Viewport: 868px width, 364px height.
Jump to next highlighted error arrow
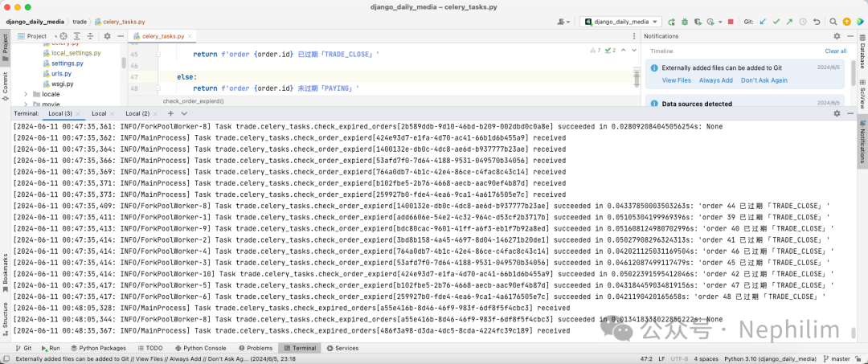click(635, 51)
